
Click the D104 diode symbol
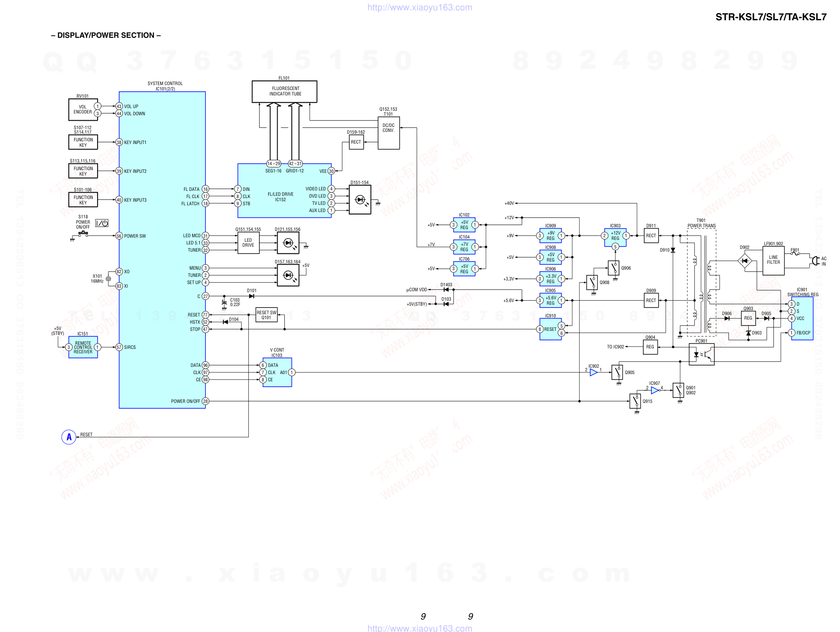(x=225, y=322)
